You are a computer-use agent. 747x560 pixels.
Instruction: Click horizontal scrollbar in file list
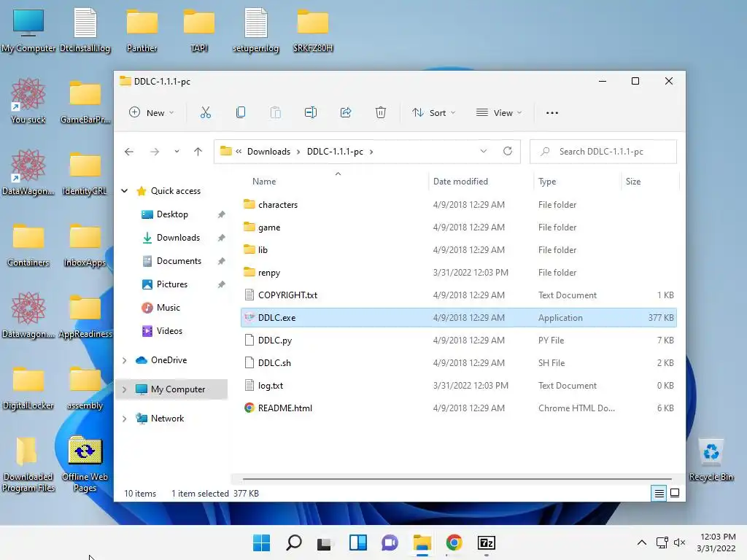[x=457, y=478]
